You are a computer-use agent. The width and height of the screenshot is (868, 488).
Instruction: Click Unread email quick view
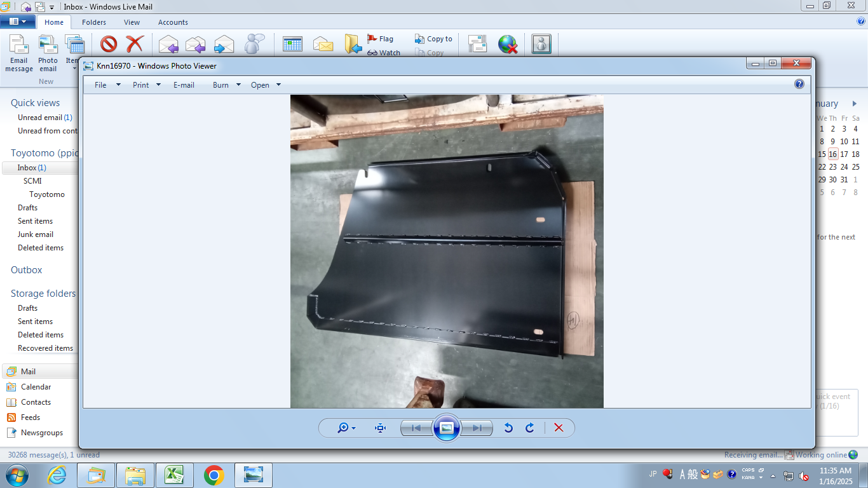point(44,118)
